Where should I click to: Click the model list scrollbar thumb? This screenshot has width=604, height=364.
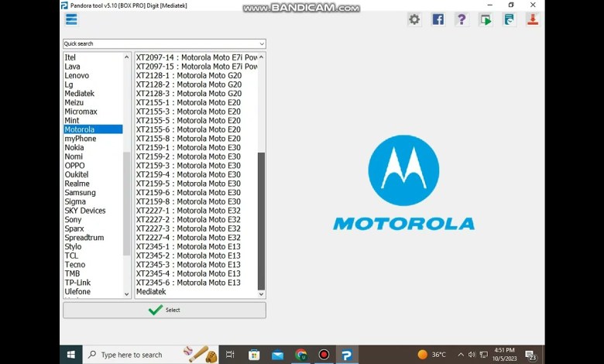(x=261, y=221)
